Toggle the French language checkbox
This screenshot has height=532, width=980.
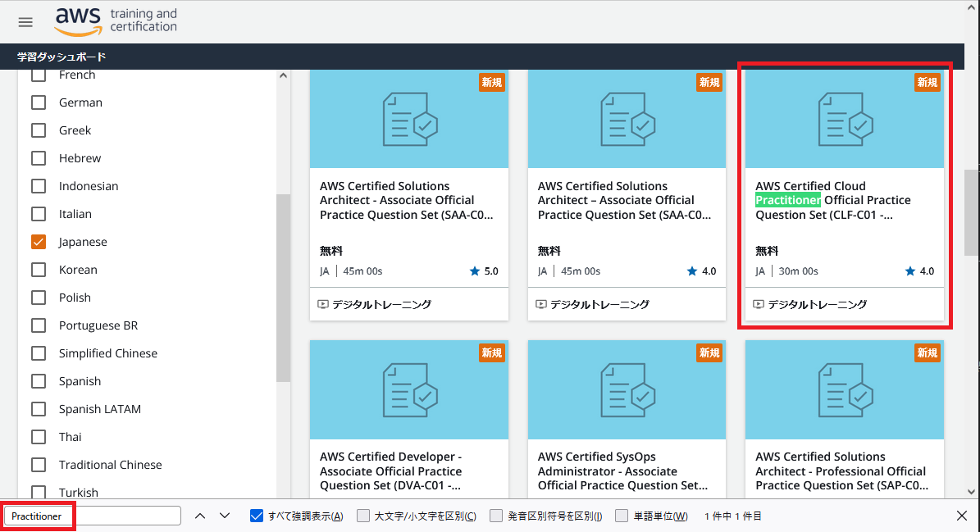pos(39,75)
